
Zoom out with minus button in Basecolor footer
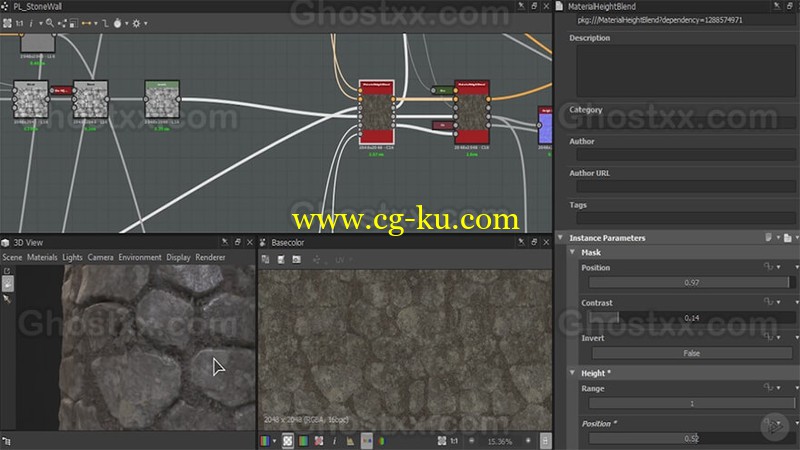tap(471, 441)
